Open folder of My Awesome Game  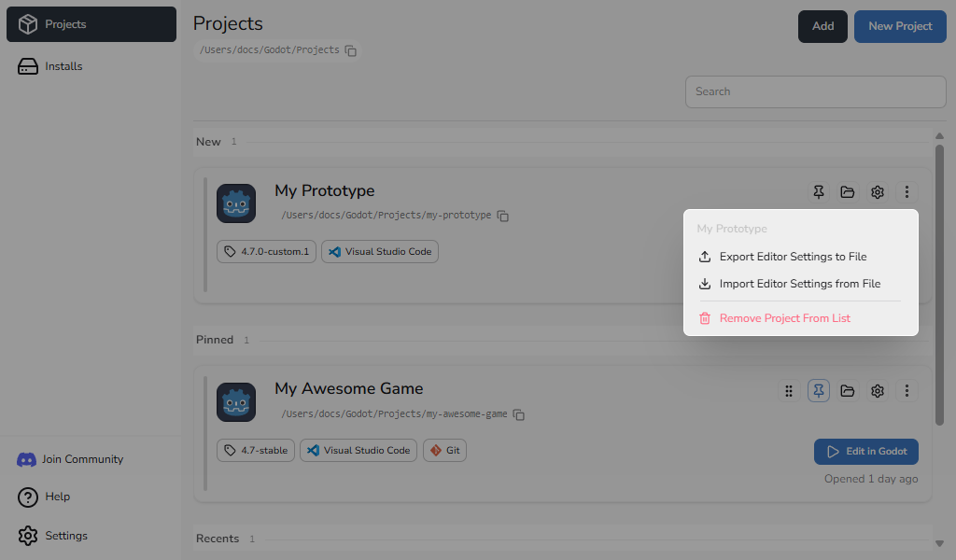pos(848,390)
